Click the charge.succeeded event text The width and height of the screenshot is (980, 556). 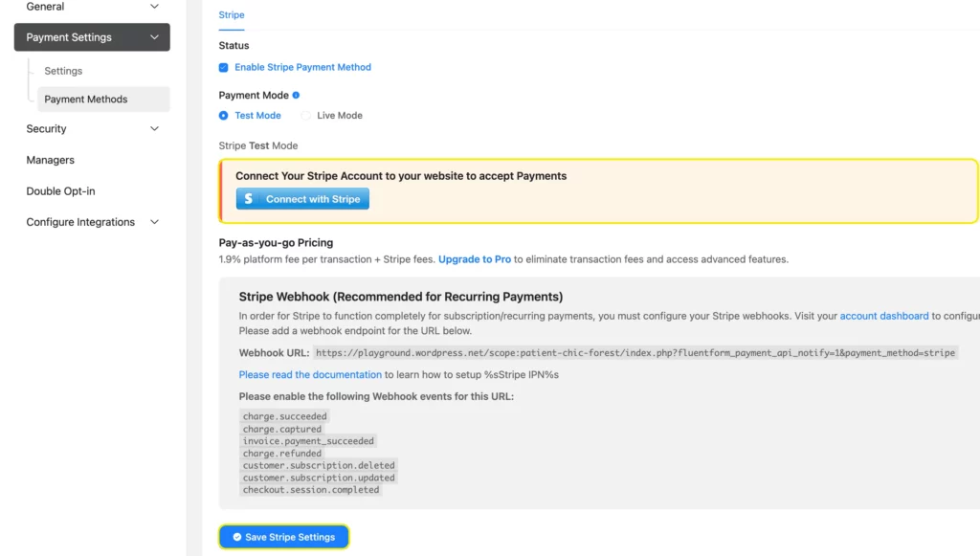click(284, 416)
